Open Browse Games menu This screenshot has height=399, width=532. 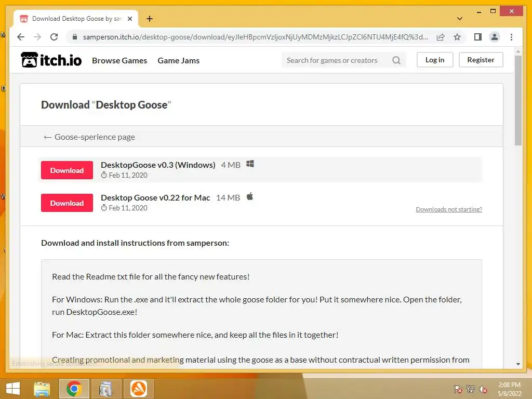click(119, 60)
